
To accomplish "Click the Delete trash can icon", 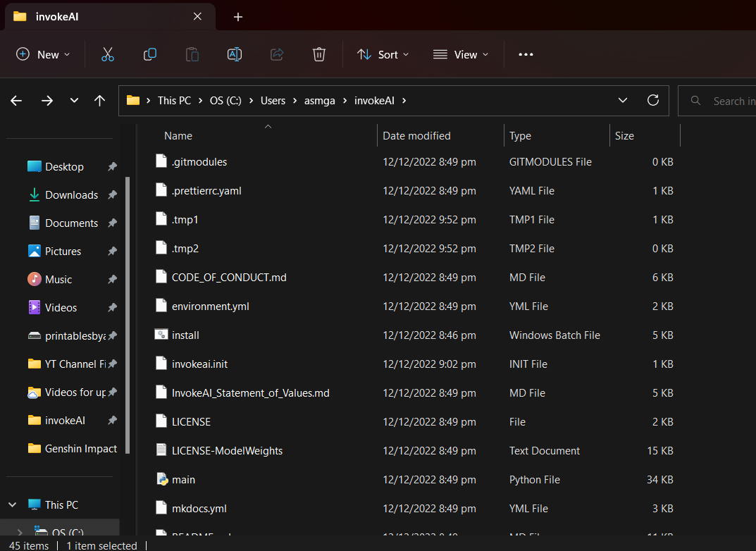I will coord(318,54).
